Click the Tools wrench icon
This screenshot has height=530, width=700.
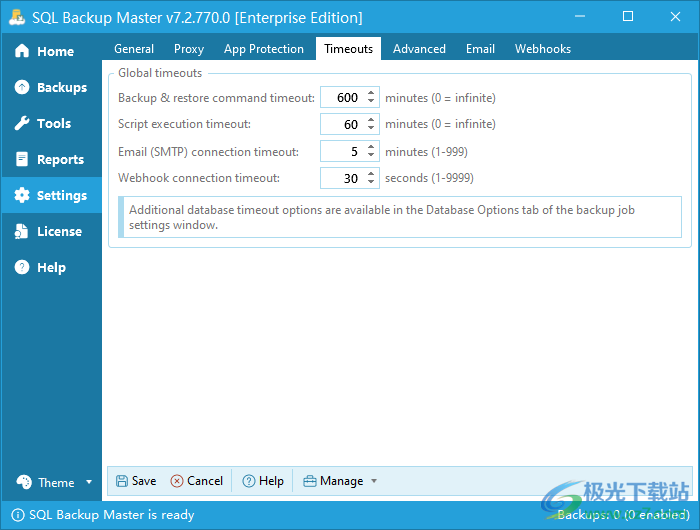point(22,123)
